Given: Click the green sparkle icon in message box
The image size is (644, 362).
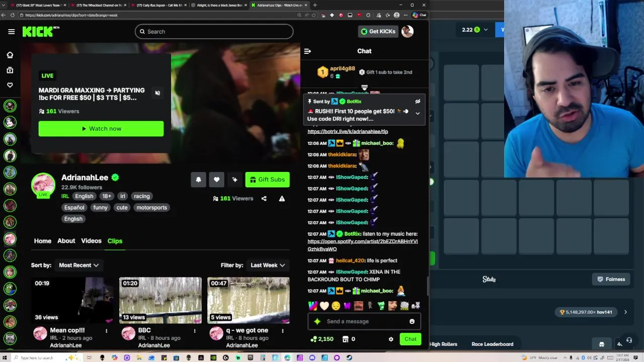Looking at the screenshot, I should click(x=317, y=321).
